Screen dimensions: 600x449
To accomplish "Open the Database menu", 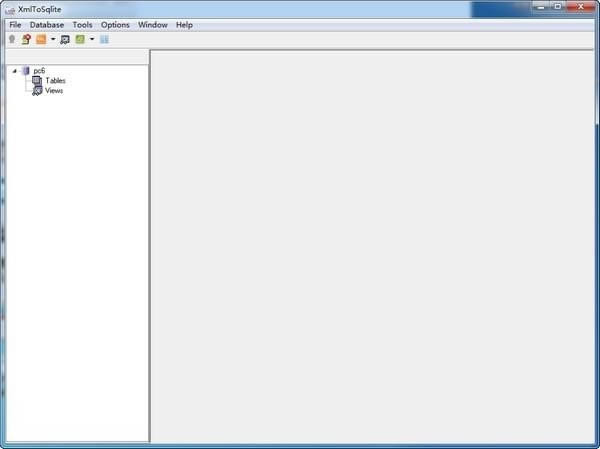I will (47, 25).
